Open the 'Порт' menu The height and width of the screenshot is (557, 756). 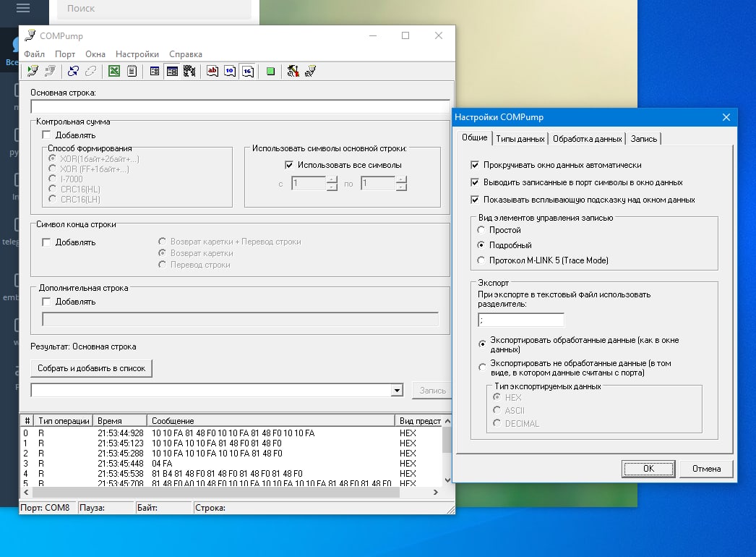point(65,54)
